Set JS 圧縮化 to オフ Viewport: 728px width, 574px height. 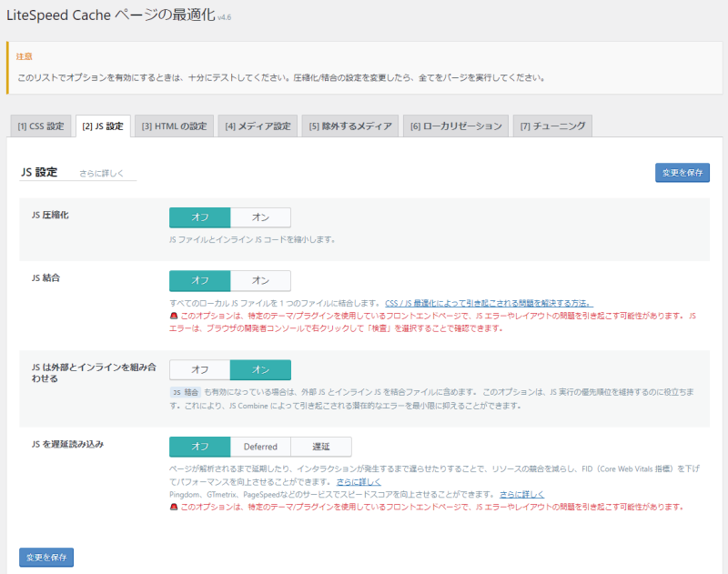pyautogui.click(x=199, y=217)
